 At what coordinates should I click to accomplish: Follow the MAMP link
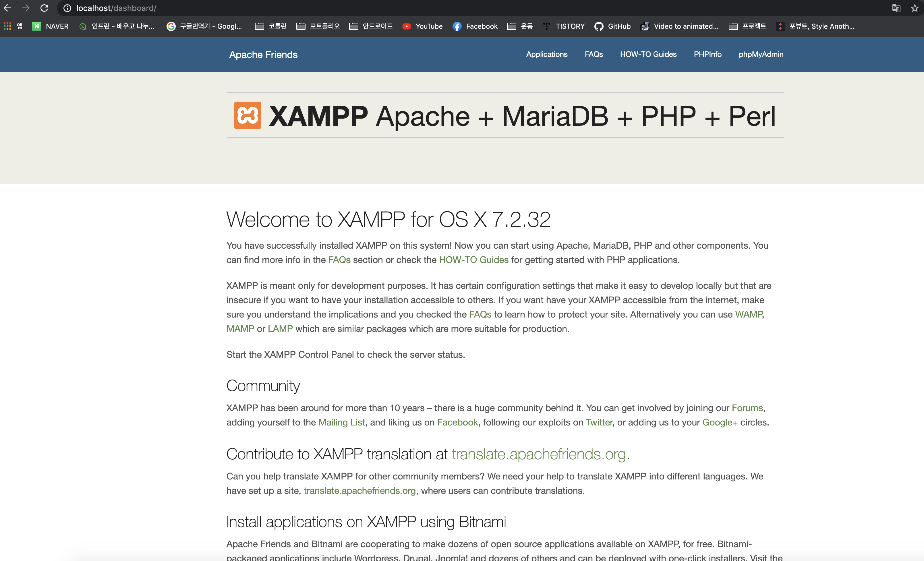click(240, 329)
